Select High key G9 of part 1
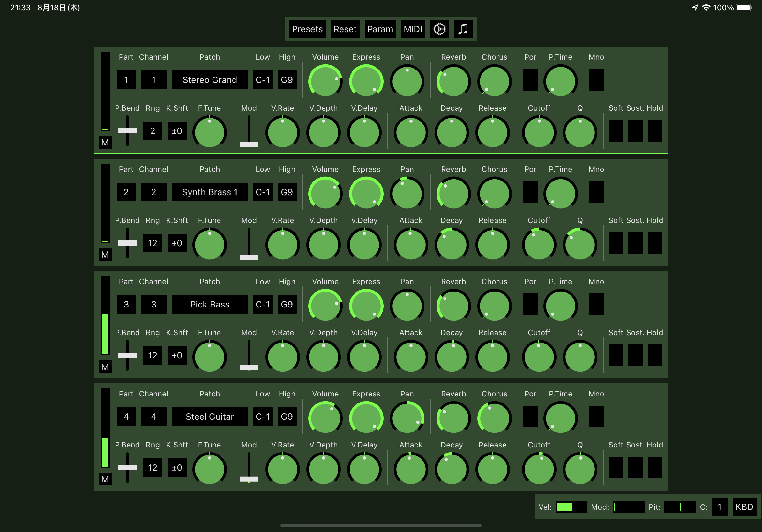The height and width of the screenshot is (532, 762). point(287,80)
